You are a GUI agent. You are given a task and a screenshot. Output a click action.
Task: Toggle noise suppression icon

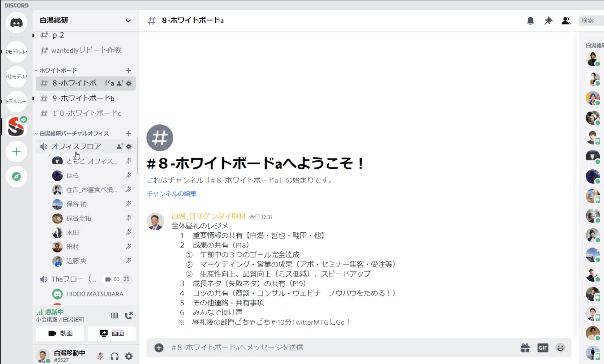pos(114,315)
